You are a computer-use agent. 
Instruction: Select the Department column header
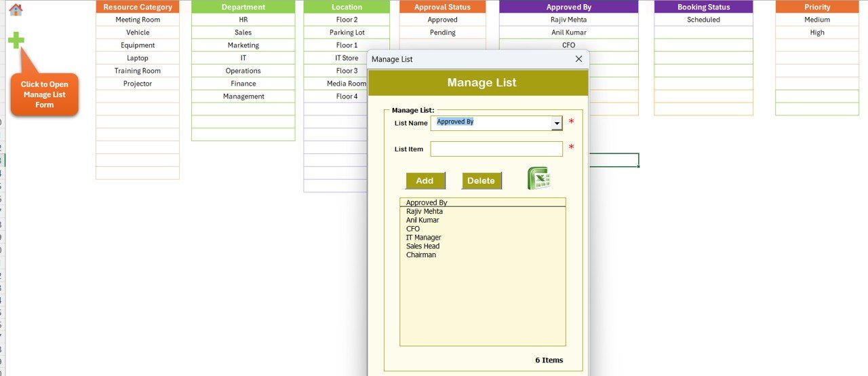243,7
